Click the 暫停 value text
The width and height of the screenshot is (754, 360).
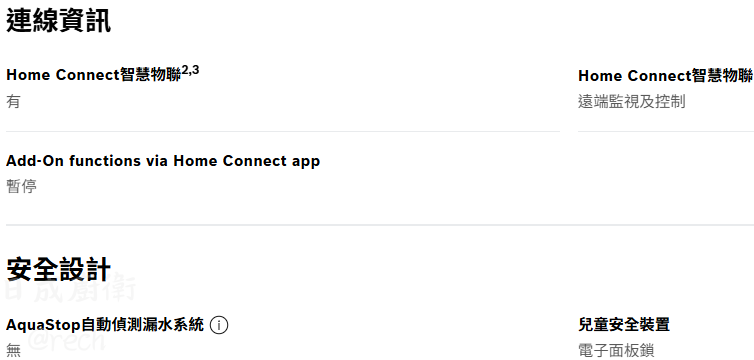click(21, 186)
